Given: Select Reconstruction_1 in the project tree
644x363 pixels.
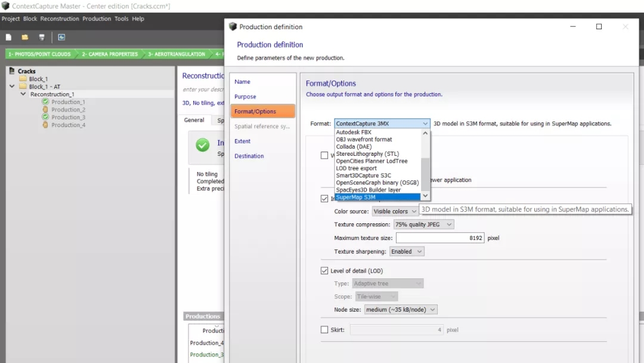Looking at the screenshot, I should (52, 94).
